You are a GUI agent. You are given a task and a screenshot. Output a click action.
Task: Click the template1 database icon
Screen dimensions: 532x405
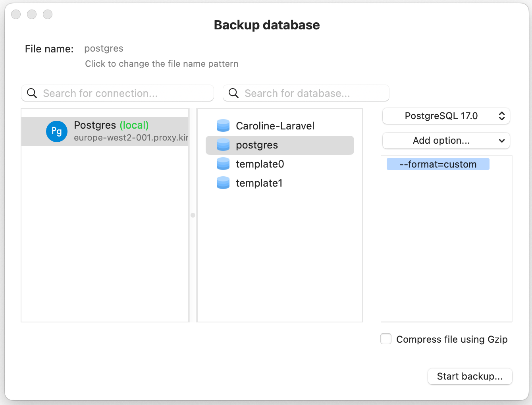[223, 183]
